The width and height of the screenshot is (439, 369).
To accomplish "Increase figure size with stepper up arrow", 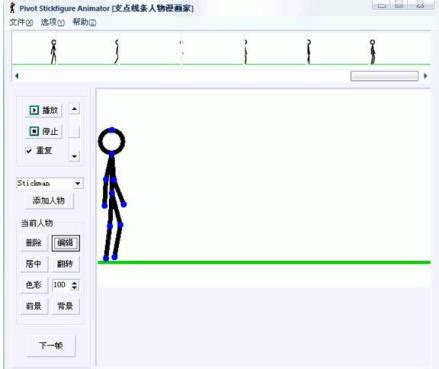I will 75,283.
